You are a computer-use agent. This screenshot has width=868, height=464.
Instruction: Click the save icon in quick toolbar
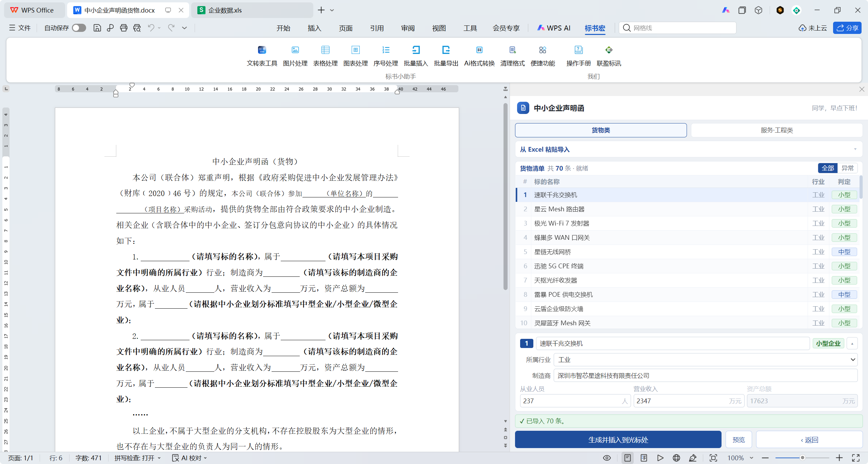point(97,28)
